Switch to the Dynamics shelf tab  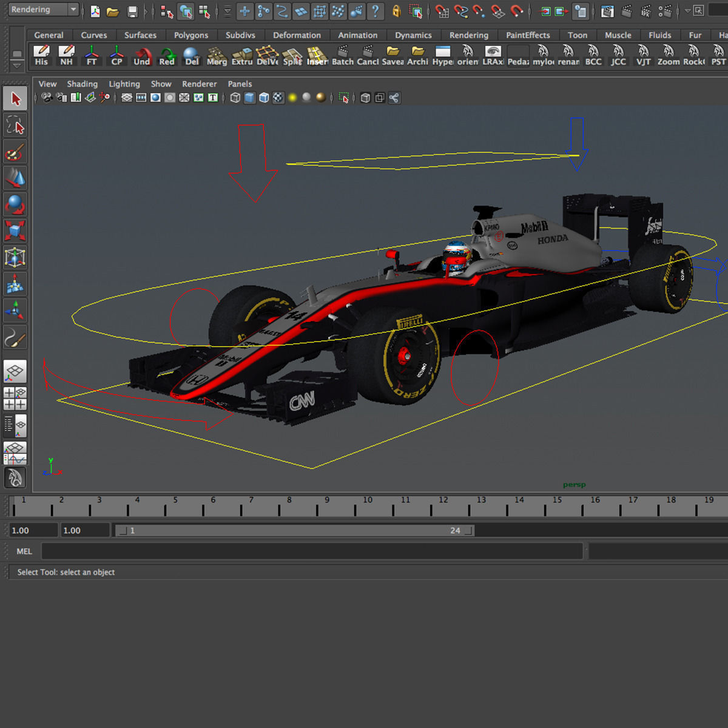[413, 35]
